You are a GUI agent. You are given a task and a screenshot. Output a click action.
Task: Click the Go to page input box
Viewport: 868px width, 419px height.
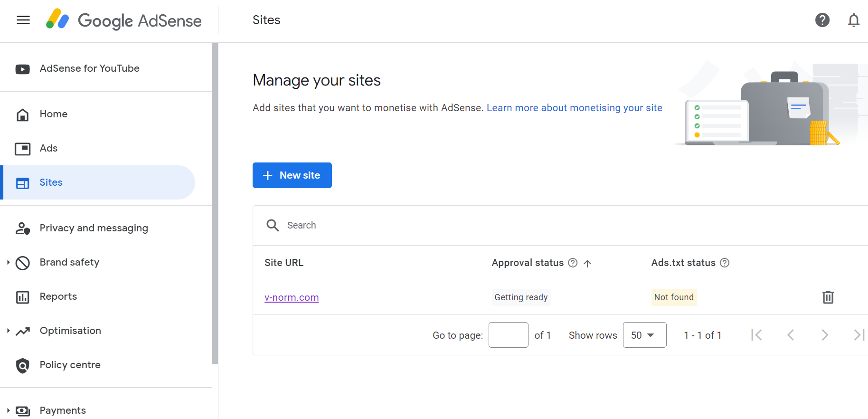509,335
